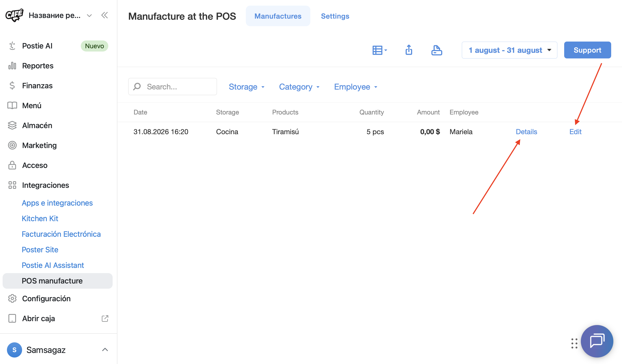Open Details for Tiramisú manufacture
The width and height of the screenshot is (622, 364).
coord(526,132)
